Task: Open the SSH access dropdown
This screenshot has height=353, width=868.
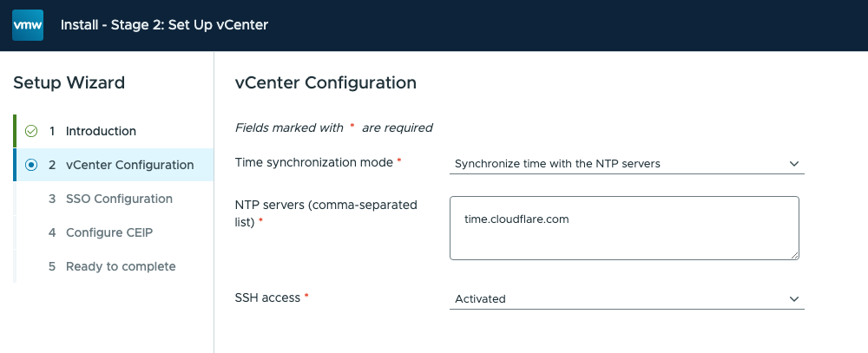Action: coord(627,298)
